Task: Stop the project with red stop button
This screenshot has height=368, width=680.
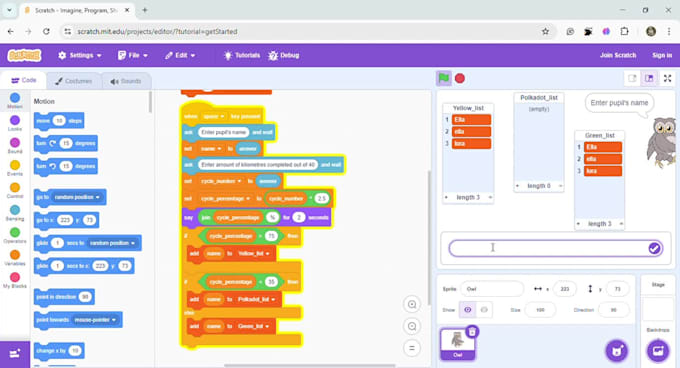Action: point(460,78)
